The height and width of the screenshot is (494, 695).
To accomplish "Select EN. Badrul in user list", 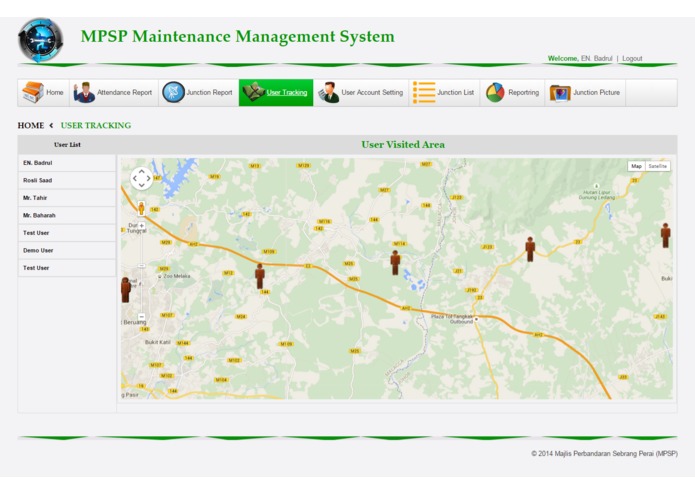I will (x=67, y=163).
